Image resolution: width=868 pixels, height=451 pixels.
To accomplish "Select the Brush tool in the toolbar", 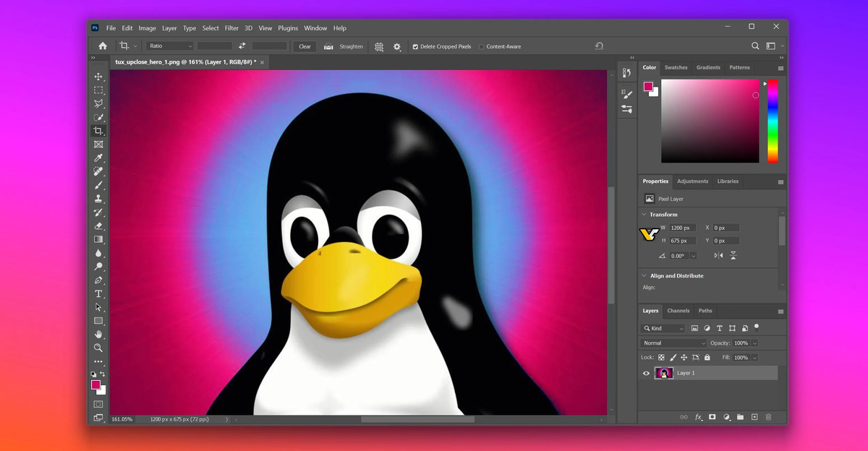I will point(98,184).
